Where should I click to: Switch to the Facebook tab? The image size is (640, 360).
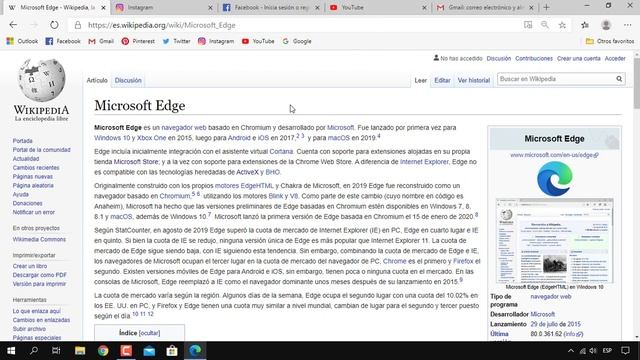(x=271, y=7)
